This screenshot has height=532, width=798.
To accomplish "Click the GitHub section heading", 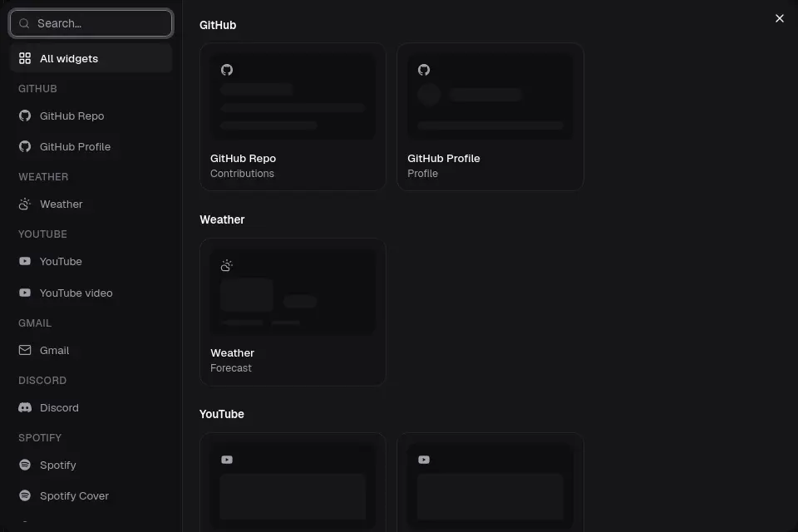I will (218, 25).
